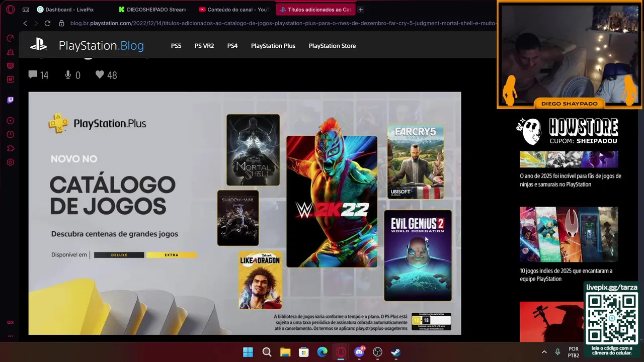Open PlayStation Plus header menu item
The height and width of the screenshot is (362, 644).
[273, 46]
